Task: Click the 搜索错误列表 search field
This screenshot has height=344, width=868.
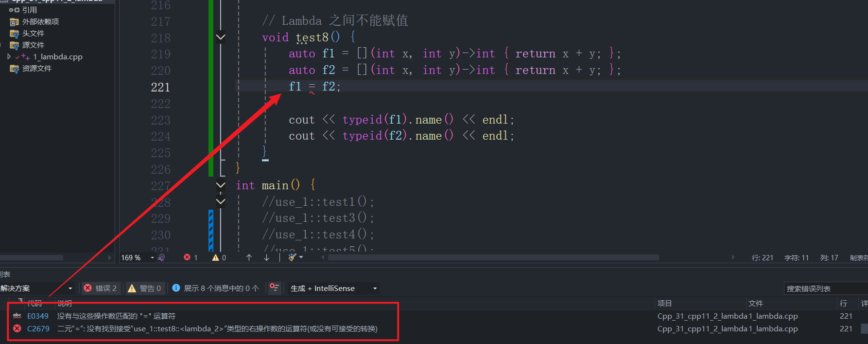Action: [825, 289]
